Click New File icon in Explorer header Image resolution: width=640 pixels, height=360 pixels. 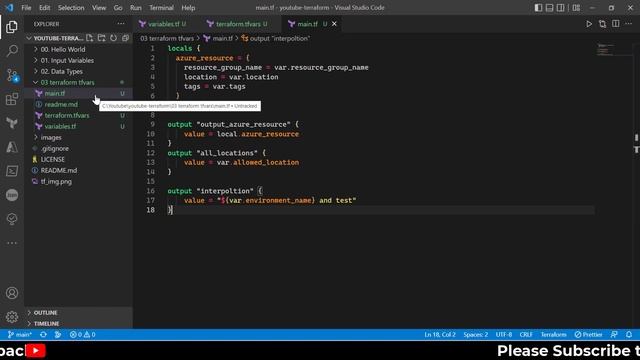coord(89,38)
